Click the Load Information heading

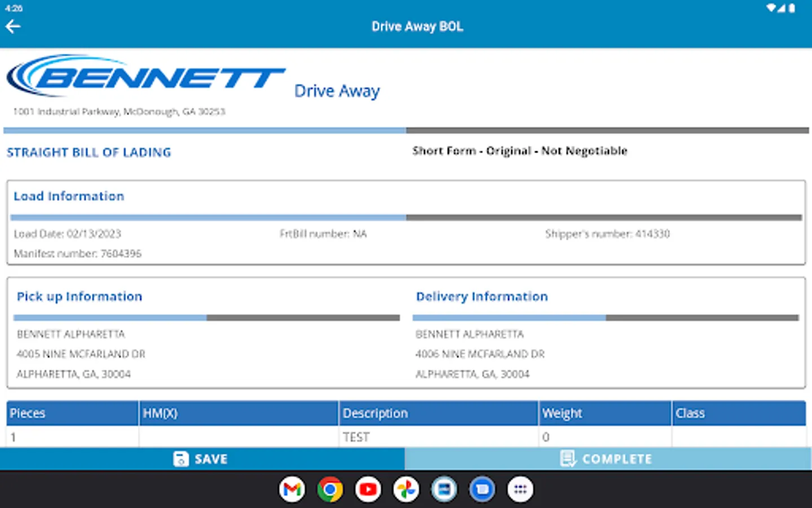coord(69,196)
